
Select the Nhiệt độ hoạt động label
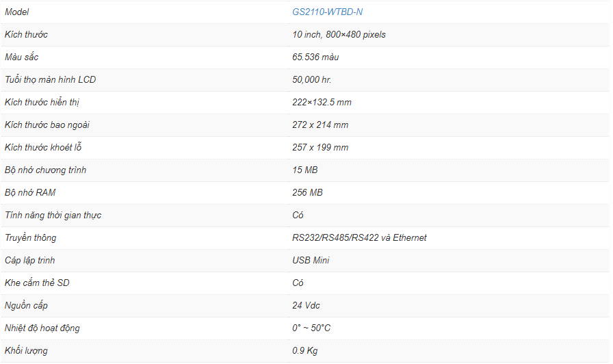[x=42, y=328]
